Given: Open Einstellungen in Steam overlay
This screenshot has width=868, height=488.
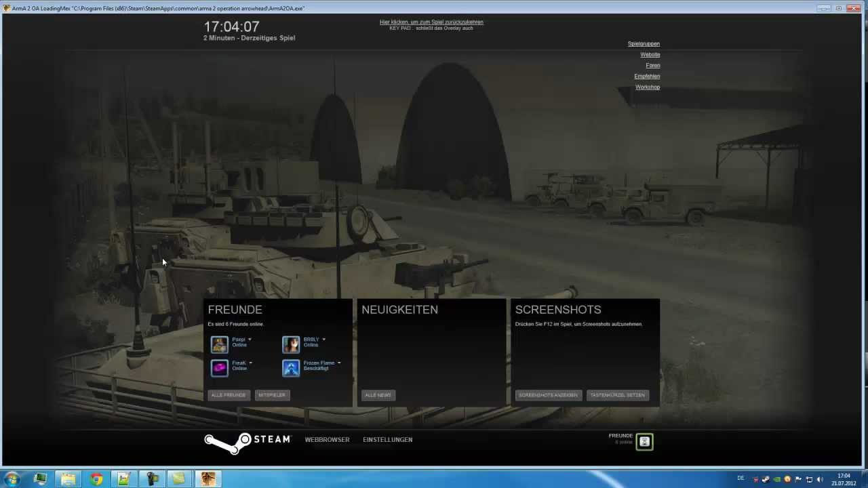Looking at the screenshot, I should tap(387, 440).
